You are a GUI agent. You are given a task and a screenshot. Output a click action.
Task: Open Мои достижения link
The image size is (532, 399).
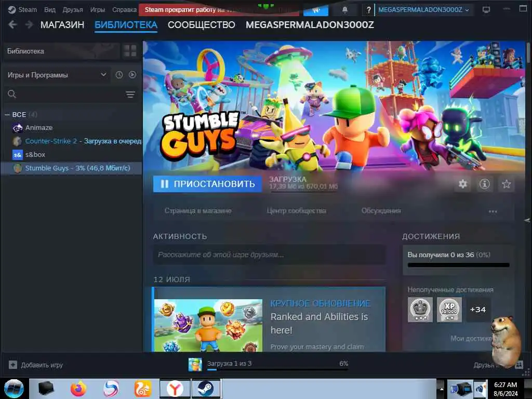(x=472, y=338)
